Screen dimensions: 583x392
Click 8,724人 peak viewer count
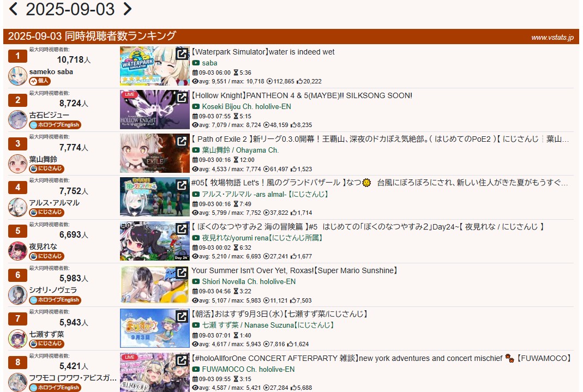coord(74,103)
